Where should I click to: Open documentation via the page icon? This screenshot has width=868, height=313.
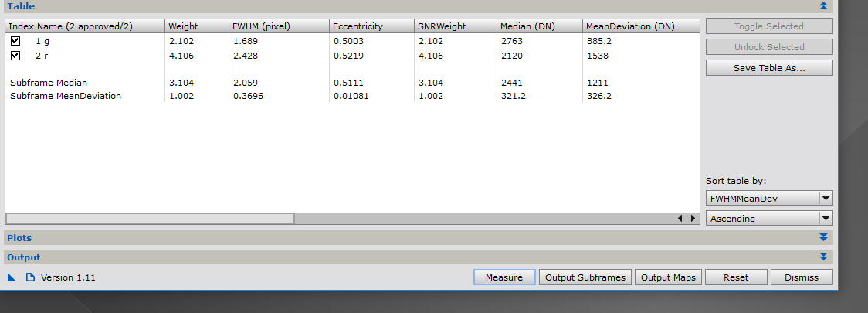click(31, 277)
